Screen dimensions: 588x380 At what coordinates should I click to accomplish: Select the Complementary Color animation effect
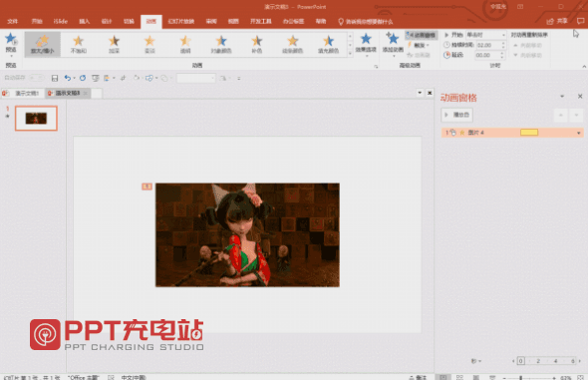257,44
